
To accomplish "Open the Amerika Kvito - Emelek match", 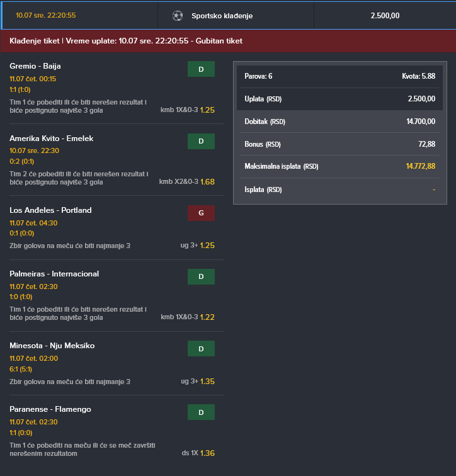I will [51, 138].
